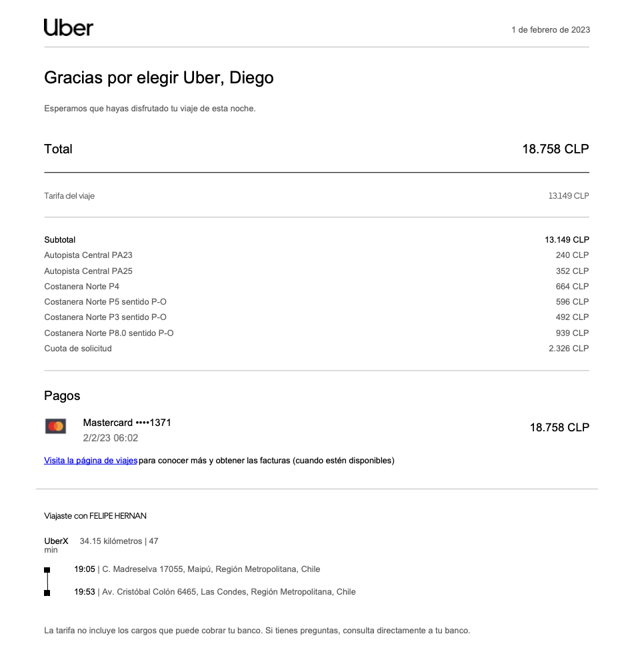640x672 pixels.
Task: Click the 'Tarifa del viaje' line item
Action: [69, 196]
